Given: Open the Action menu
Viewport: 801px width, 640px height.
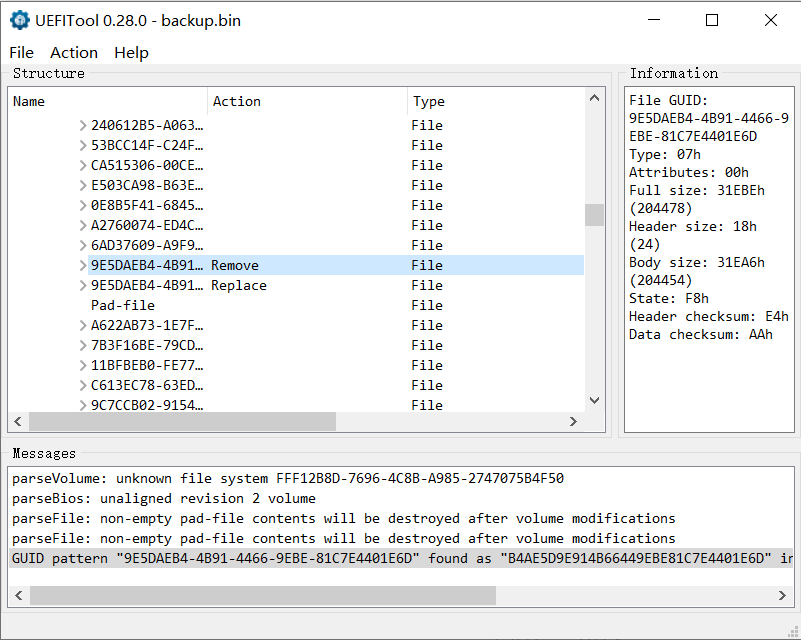Looking at the screenshot, I should (74, 53).
